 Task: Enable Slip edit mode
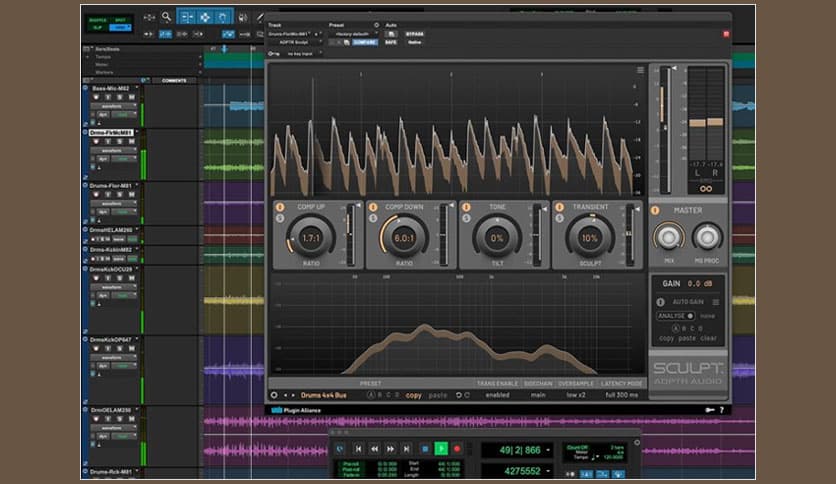[98, 27]
